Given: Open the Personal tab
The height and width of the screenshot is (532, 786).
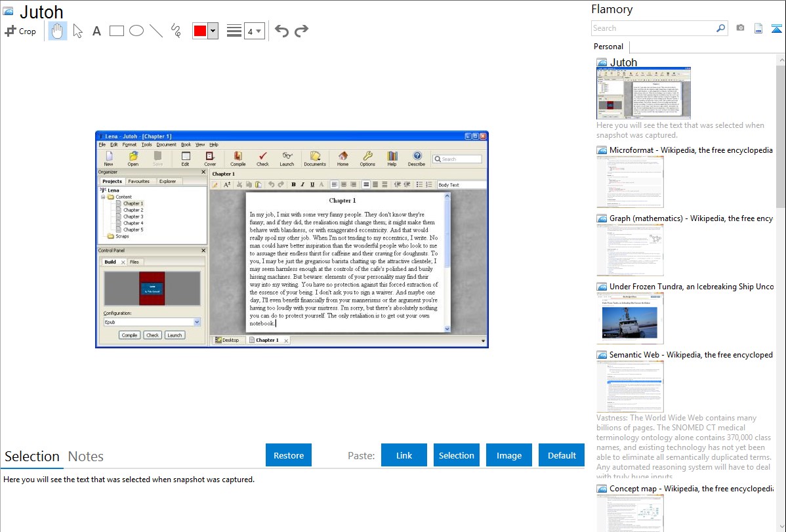Looking at the screenshot, I should 609,47.
